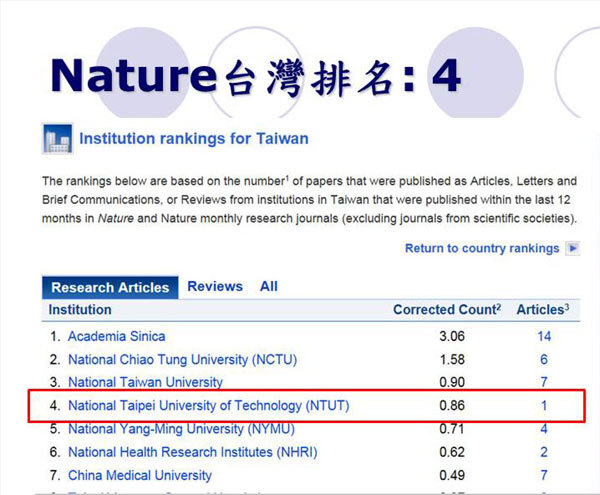Screen dimensions: 600x495
Task: Click article count 14 for Academia Sinica
Action: (544, 336)
